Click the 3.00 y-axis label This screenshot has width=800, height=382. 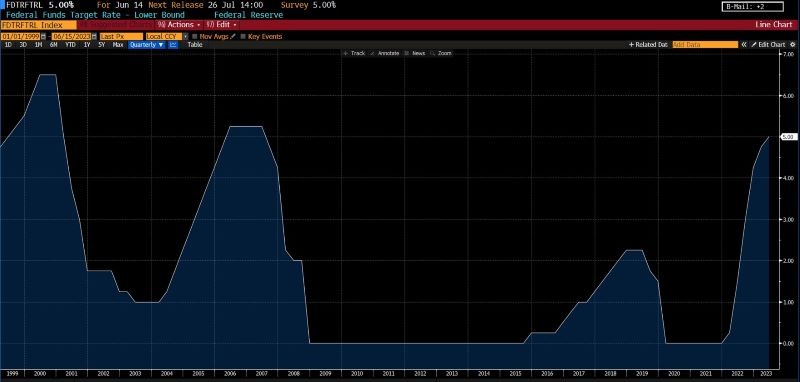click(788, 220)
